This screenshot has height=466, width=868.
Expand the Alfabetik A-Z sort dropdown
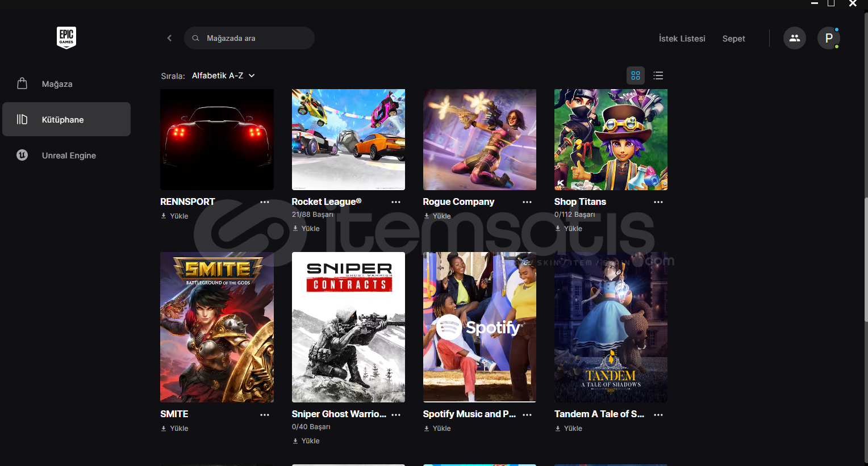[223, 75]
